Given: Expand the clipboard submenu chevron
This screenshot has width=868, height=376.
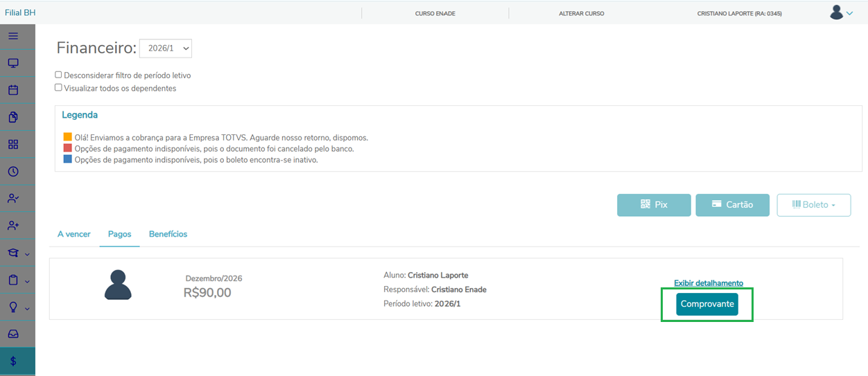Looking at the screenshot, I should point(27,281).
